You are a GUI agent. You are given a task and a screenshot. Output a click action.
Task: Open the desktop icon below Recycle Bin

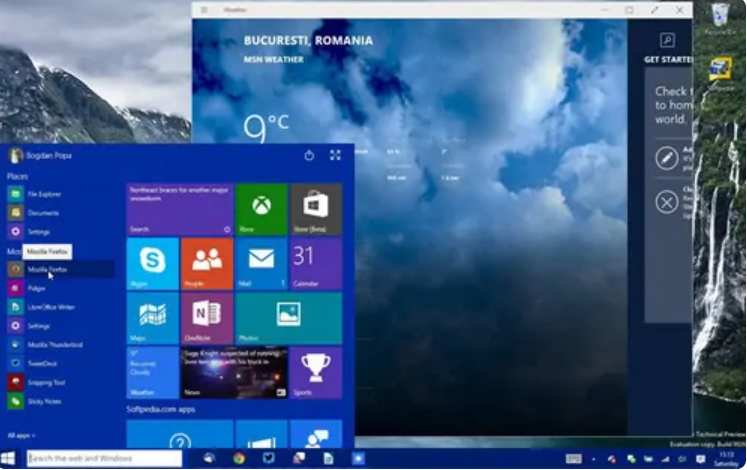coord(720,74)
